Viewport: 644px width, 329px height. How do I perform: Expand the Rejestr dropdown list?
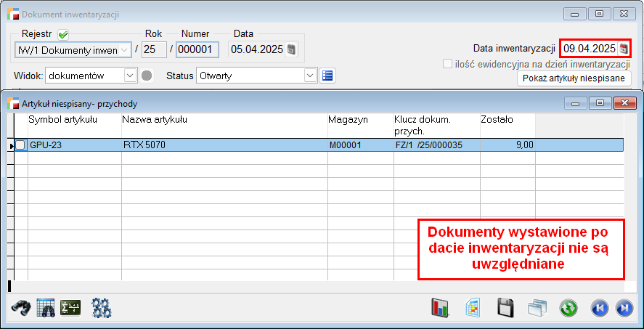click(125, 49)
